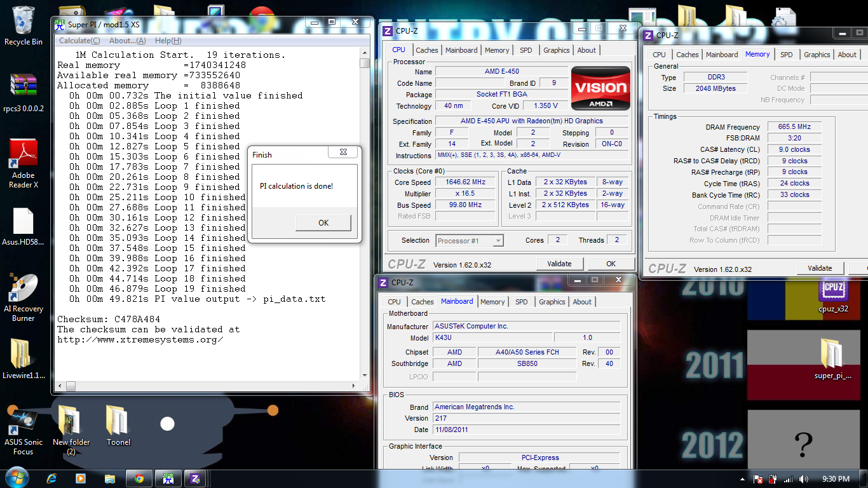Select About tab in CPU-Z Mainboard window
The image size is (868, 488).
[x=582, y=302]
